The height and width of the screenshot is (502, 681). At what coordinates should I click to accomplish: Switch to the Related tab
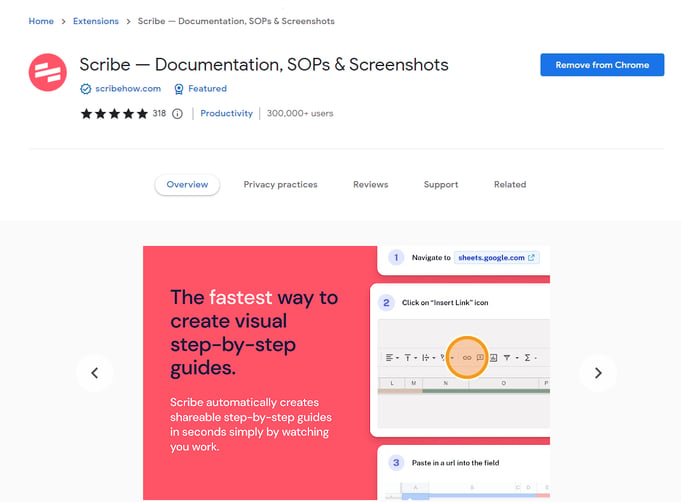point(510,185)
